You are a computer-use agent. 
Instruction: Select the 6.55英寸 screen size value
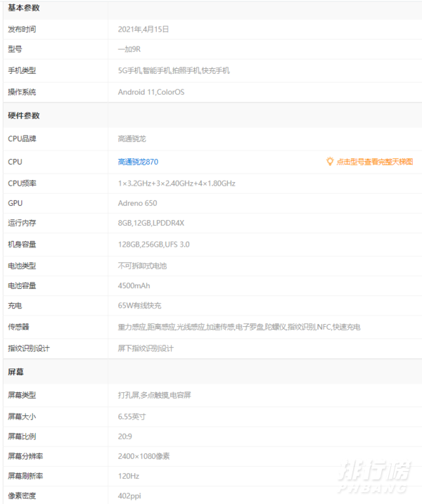132,417
